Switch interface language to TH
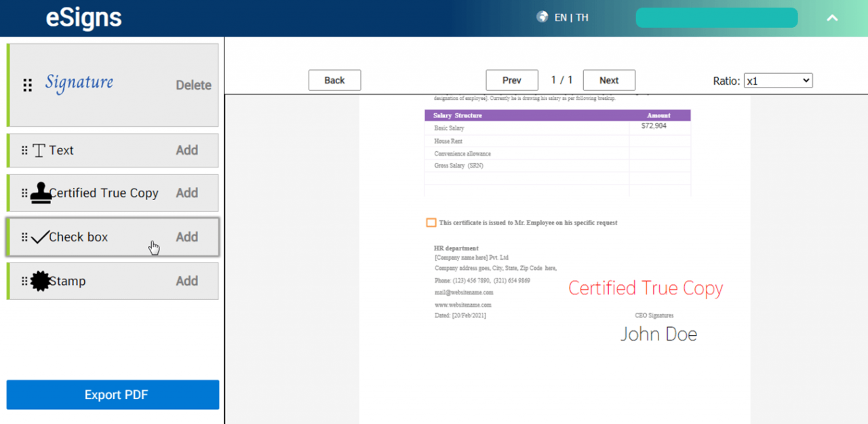 point(581,18)
